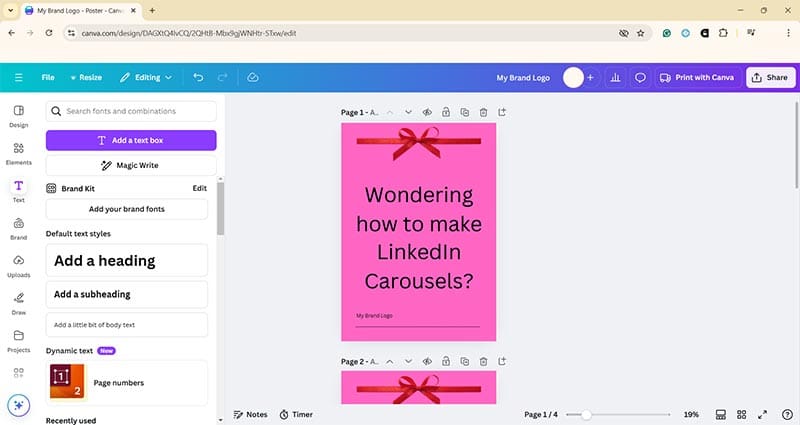Duplicate Page 1
The height and width of the screenshot is (425, 800).
464,112
